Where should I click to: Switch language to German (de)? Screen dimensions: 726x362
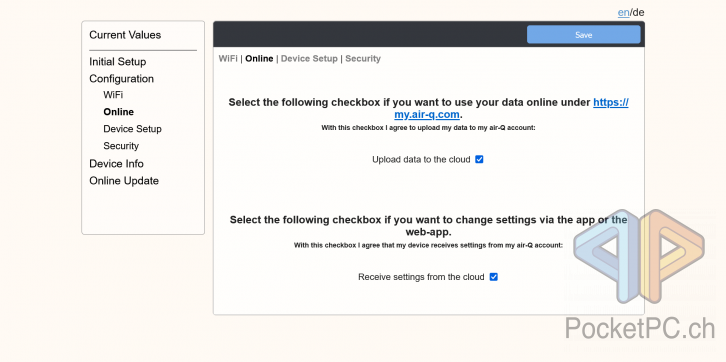[x=638, y=12]
